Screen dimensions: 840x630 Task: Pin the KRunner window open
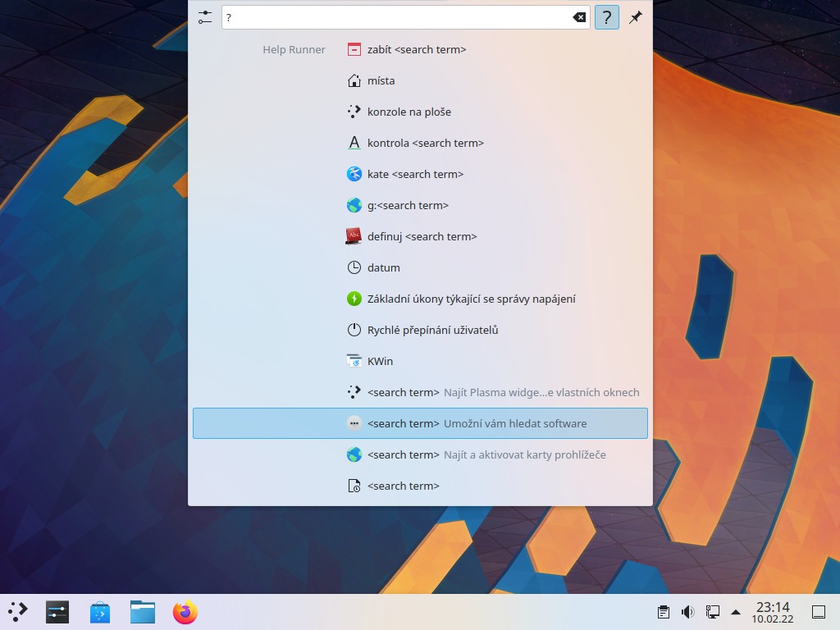click(x=636, y=17)
